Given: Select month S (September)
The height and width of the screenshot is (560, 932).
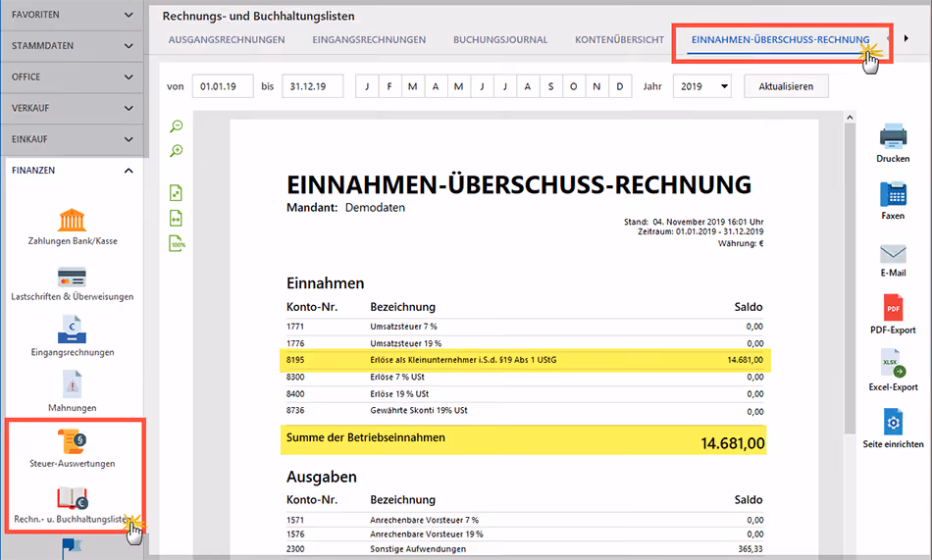Looking at the screenshot, I should coord(551,86).
